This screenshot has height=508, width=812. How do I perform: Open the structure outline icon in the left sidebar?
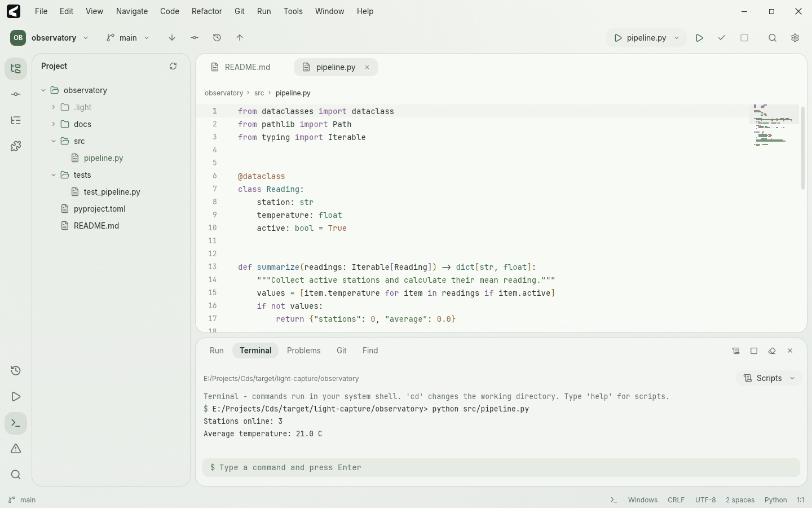pyautogui.click(x=16, y=120)
